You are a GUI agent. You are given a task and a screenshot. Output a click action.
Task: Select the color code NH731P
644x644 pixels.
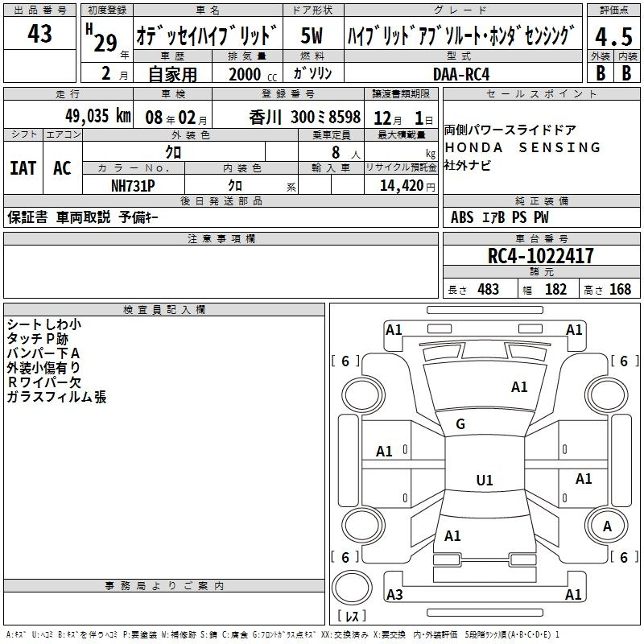(x=133, y=185)
